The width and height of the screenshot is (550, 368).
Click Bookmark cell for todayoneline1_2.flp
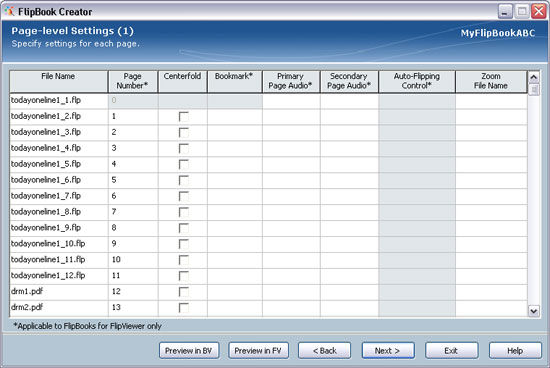235,116
